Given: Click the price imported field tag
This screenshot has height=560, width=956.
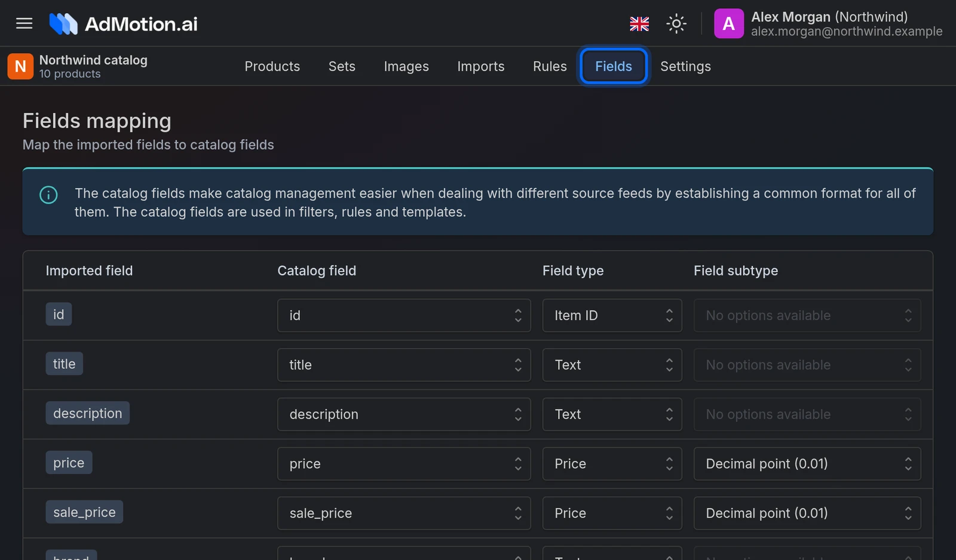Looking at the screenshot, I should (69, 463).
